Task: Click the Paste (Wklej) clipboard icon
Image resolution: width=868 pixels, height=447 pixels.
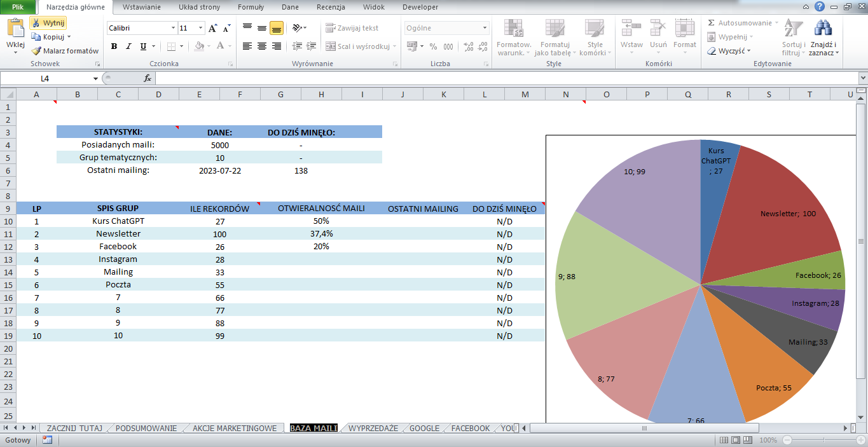Action: pos(15,29)
